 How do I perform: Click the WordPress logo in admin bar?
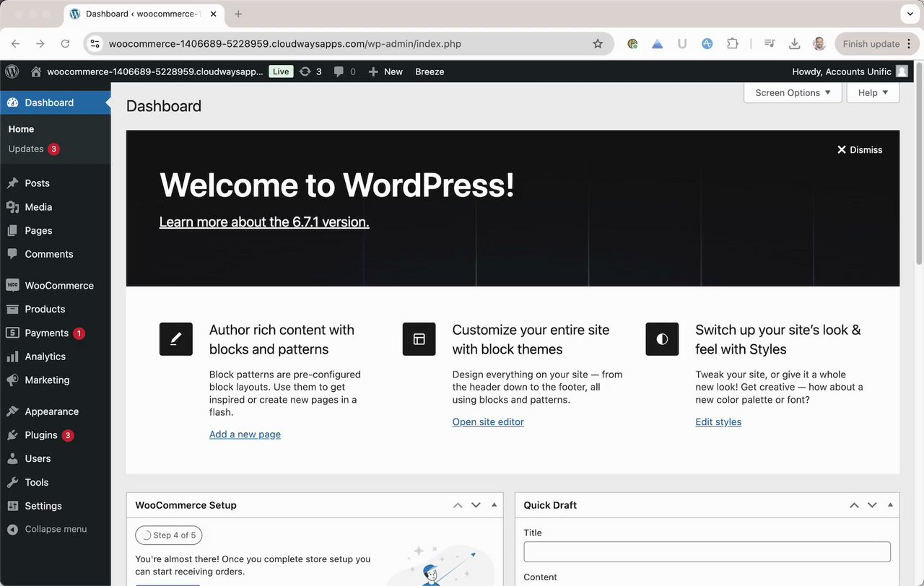[x=12, y=71]
